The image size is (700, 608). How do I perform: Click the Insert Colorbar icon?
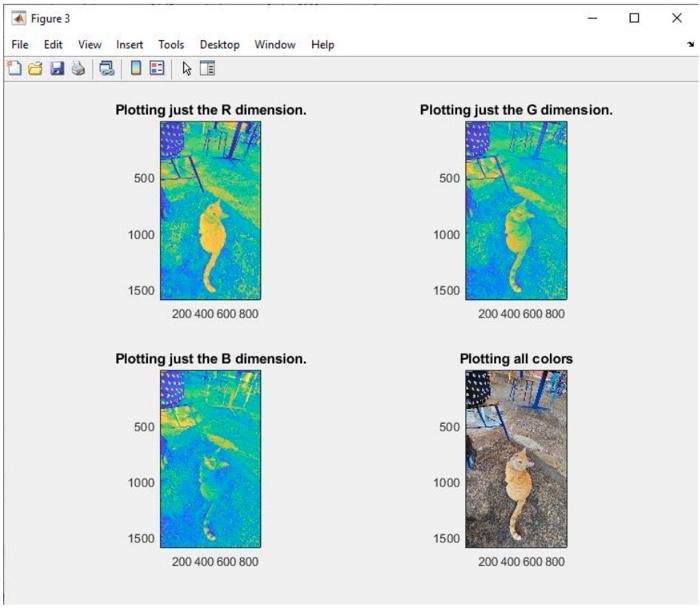click(136, 69)
